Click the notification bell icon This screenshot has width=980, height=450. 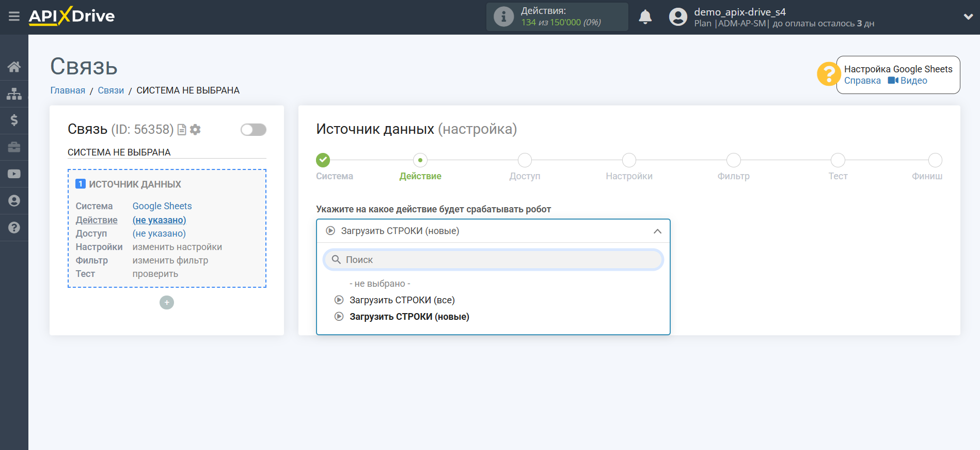(x=645, y=17)
